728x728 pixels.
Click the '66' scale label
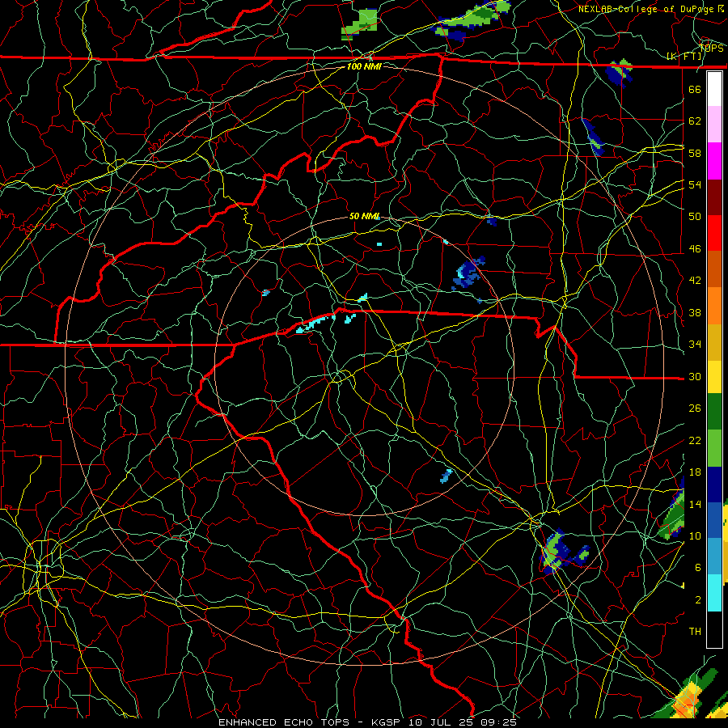695,89
